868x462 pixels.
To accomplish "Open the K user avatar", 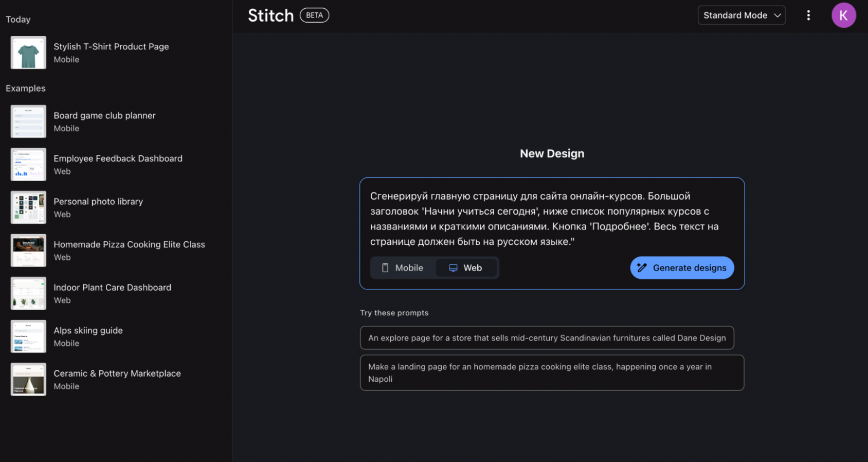I will click(x=843, y=15).
